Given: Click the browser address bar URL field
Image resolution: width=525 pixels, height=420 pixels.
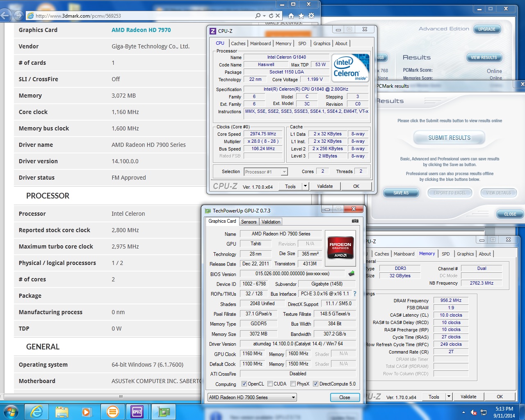Looking at the screenshot, I should [x=139, y=16].
